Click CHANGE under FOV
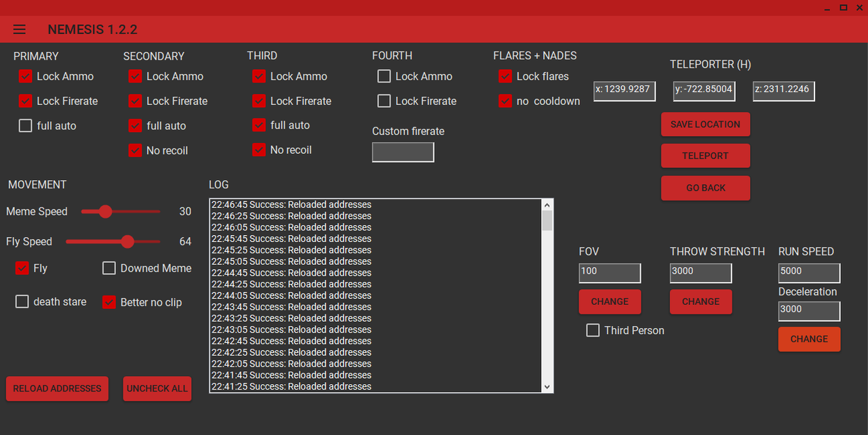Viewport: 868px width, 435px height. tap(610, 302)
